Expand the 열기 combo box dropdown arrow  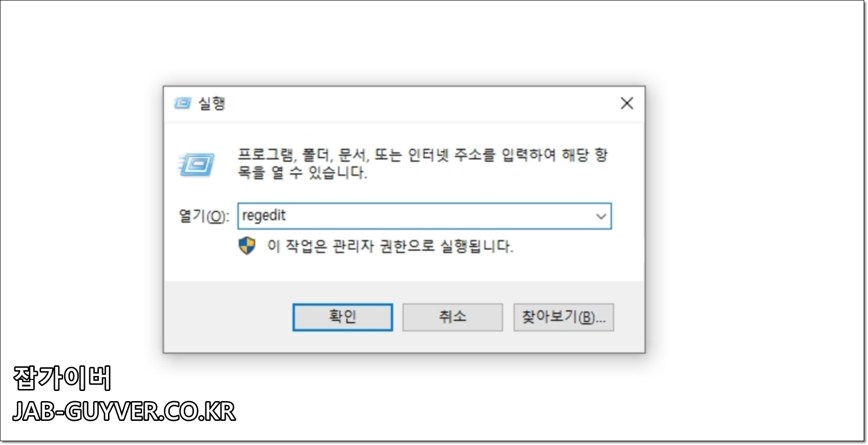tap(601, 216)
